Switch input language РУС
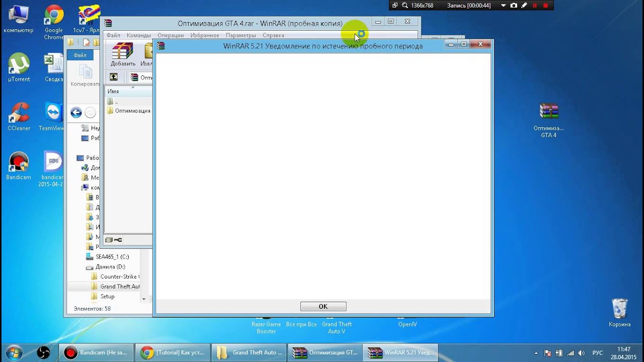The width and height of the screenshot is (644, 362). click(597, 353)
